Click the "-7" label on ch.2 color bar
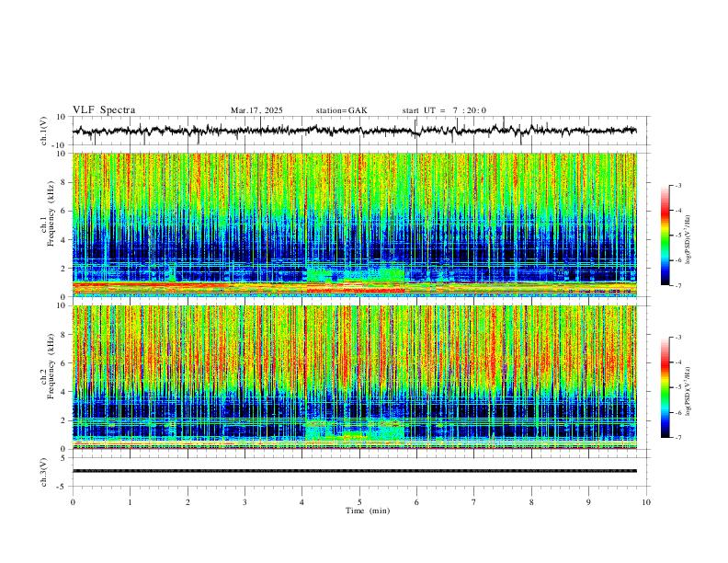The image size is (728, 563). tap(677, 438)
